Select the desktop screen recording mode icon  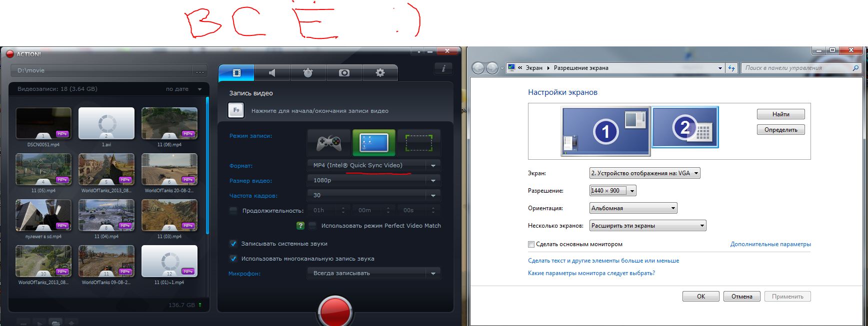[x=374, y=143]
